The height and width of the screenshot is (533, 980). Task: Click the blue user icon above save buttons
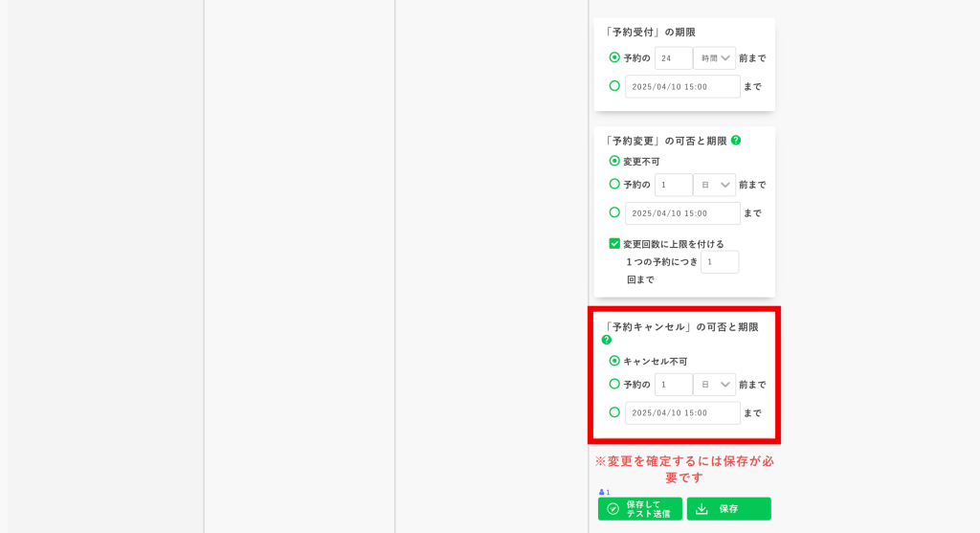tap(604, 493)
